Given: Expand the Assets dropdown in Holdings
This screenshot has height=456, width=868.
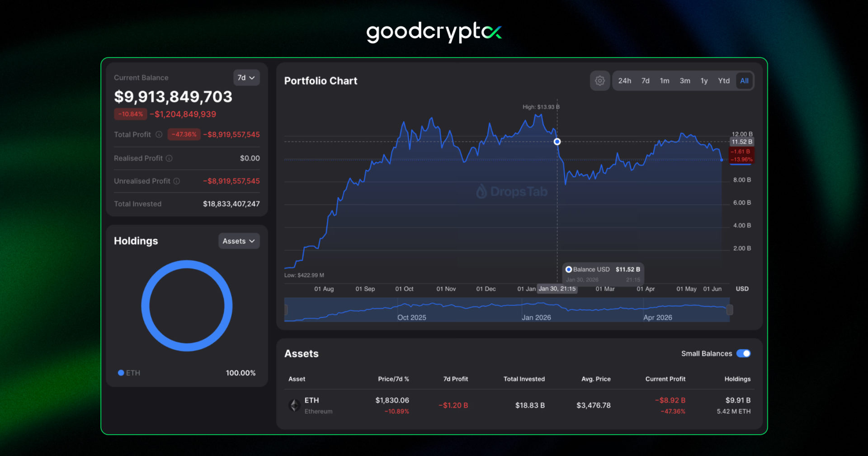Looking at the screenshot, I should point(239,241).
